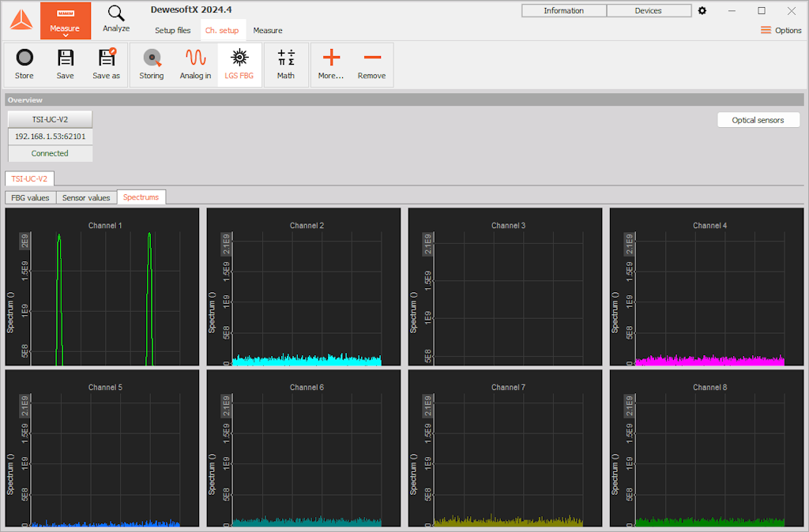This screenshot has height=532, width=809.
Task: Switch to Analyze mode
Action: [x=116, y=20]
